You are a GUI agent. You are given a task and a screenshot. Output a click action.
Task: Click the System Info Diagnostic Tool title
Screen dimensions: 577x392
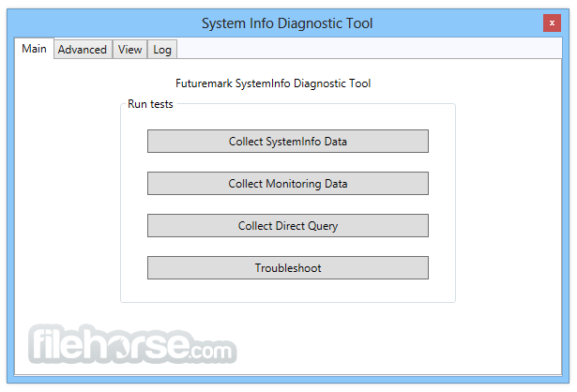coord(287,23)
